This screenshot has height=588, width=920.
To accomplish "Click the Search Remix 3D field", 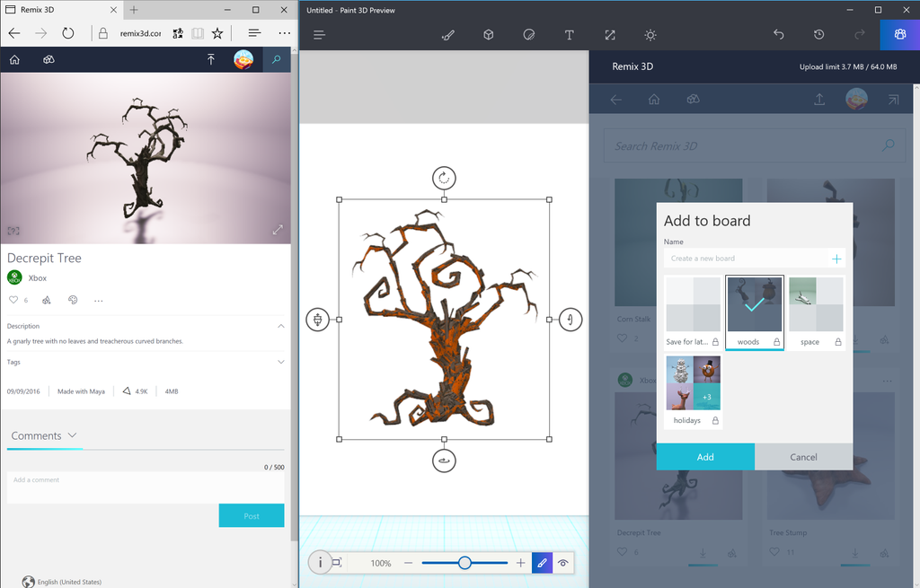I will pos(754,145).
